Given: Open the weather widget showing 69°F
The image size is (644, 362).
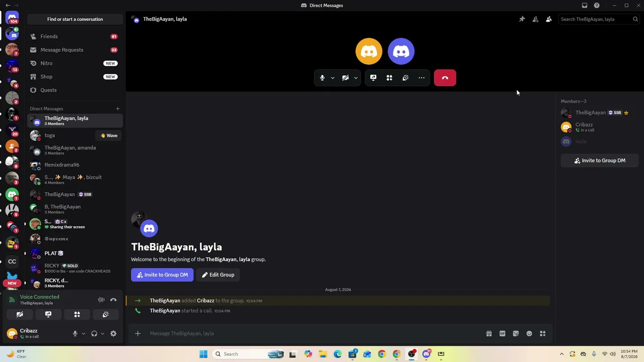Looking at the screenshot, I should click(16, 354).
